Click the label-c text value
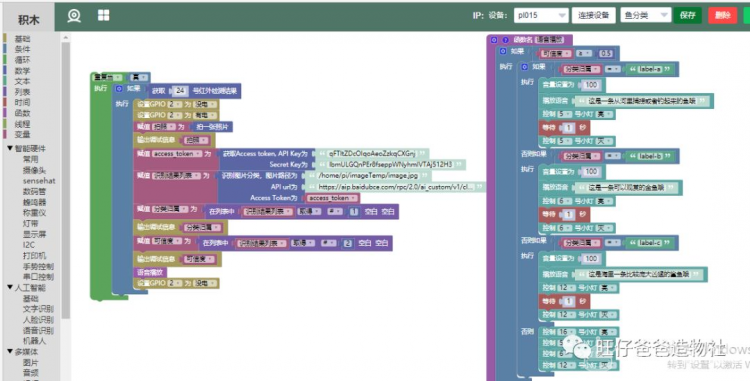 click(x=650, y=243)
